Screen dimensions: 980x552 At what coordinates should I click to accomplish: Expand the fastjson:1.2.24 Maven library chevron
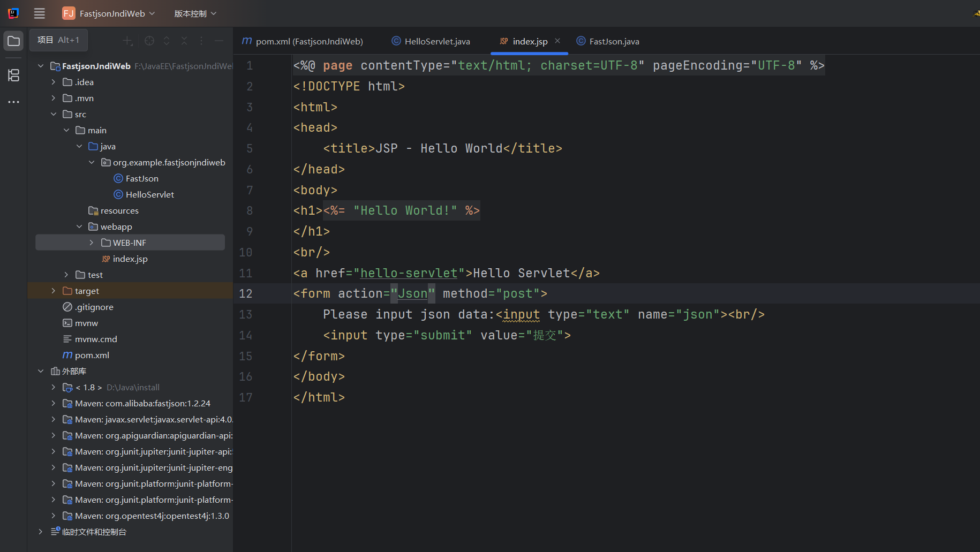(54, 403)
